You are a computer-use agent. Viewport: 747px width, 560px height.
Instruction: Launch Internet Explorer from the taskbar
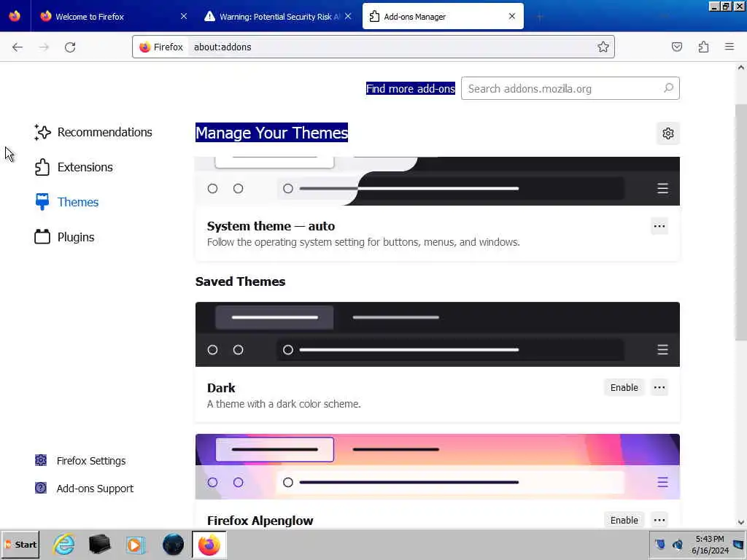pyautogui.click(x=64, y=544)
